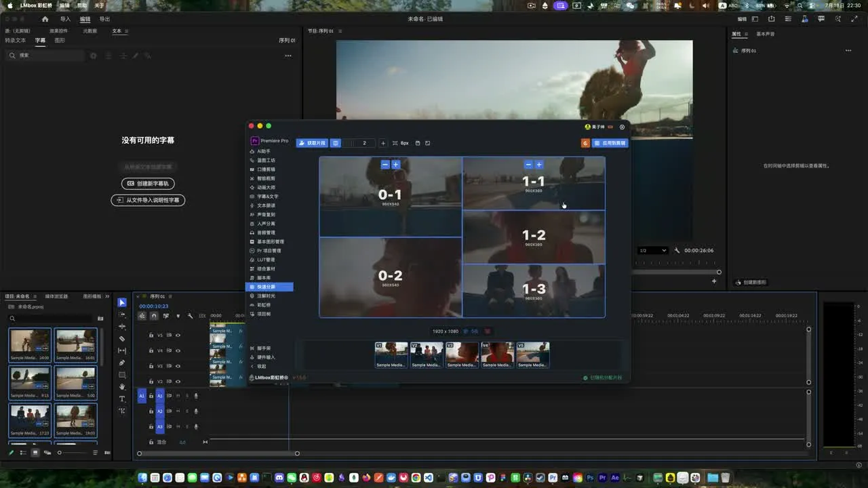Image resolution: width=868 pixels, height=488 pixels.
Task: Click 创建新图形 in properties panel
Action: [751, 282]
